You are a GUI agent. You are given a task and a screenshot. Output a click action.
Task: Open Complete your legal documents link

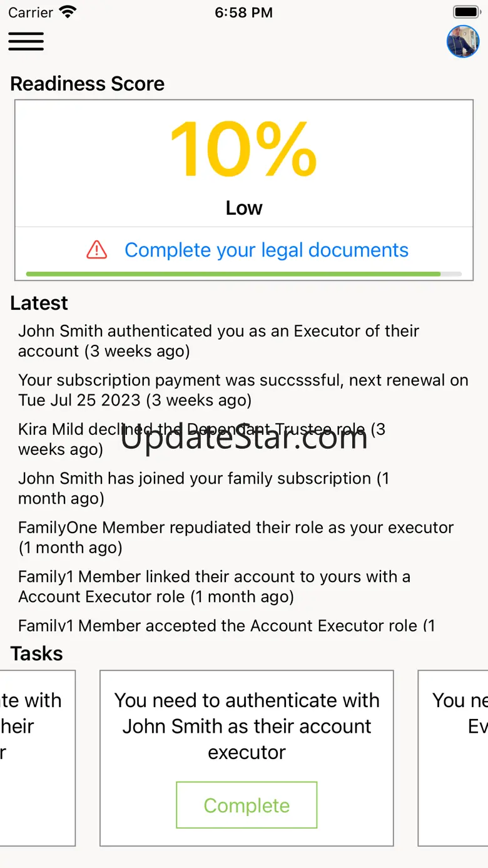tap(267, 250)
